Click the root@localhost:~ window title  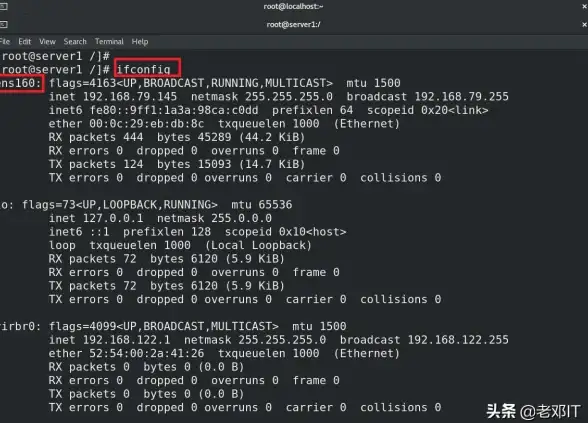(x=293, y=6)
